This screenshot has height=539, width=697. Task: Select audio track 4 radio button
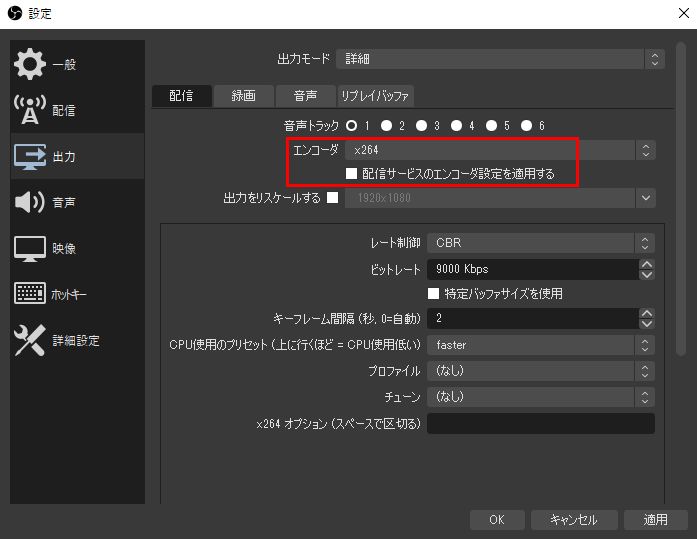(x=456, y=126)
